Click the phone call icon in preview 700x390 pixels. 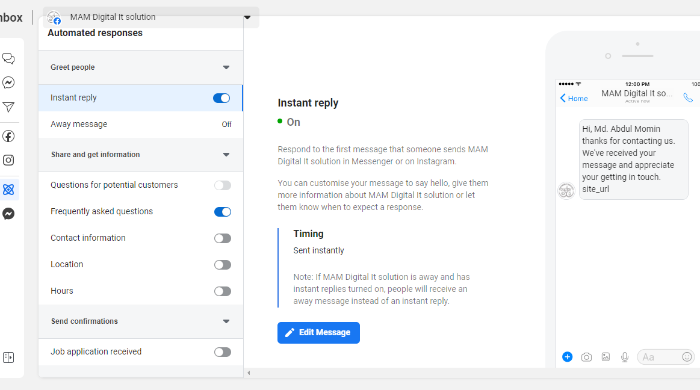point(688,98)
